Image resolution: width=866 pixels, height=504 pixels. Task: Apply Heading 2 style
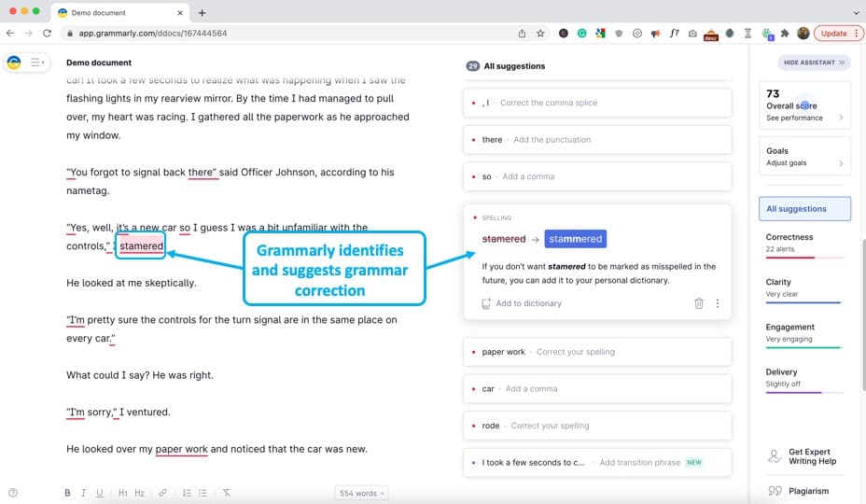[139, 493]
